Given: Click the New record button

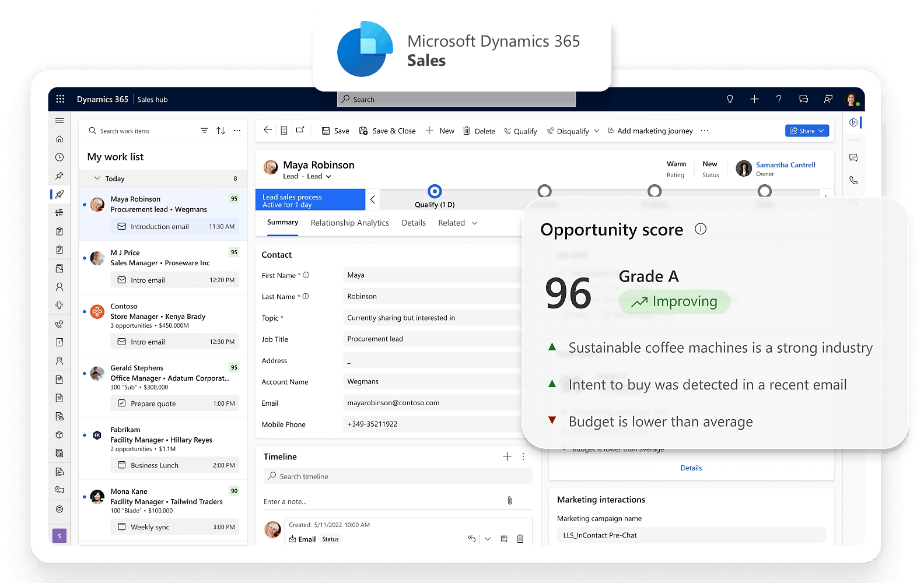Looking at the screenshot, I should 440,131.
